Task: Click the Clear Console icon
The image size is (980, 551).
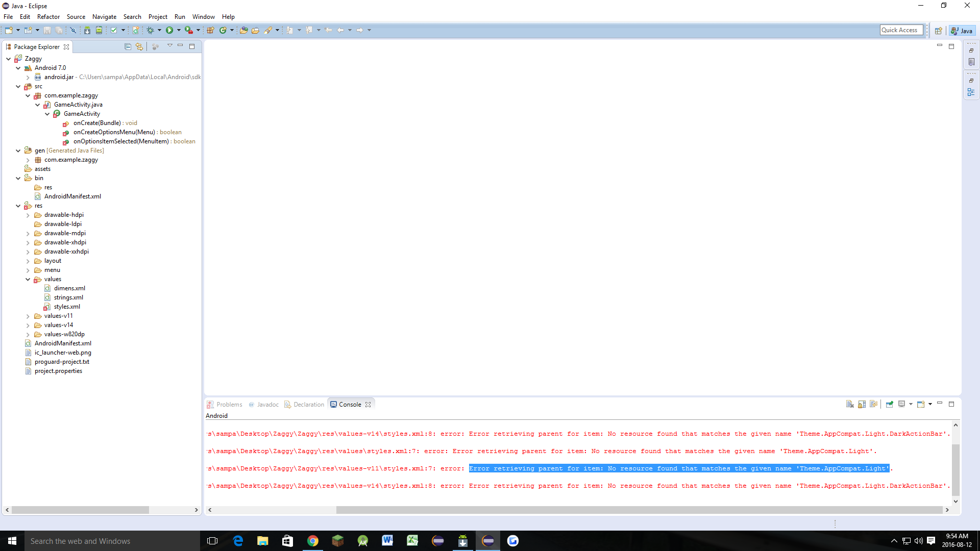Action: [850, 404]
